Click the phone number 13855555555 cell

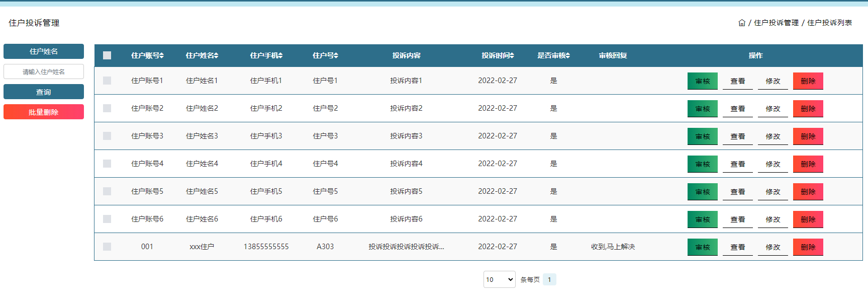(x=266, y=247)
